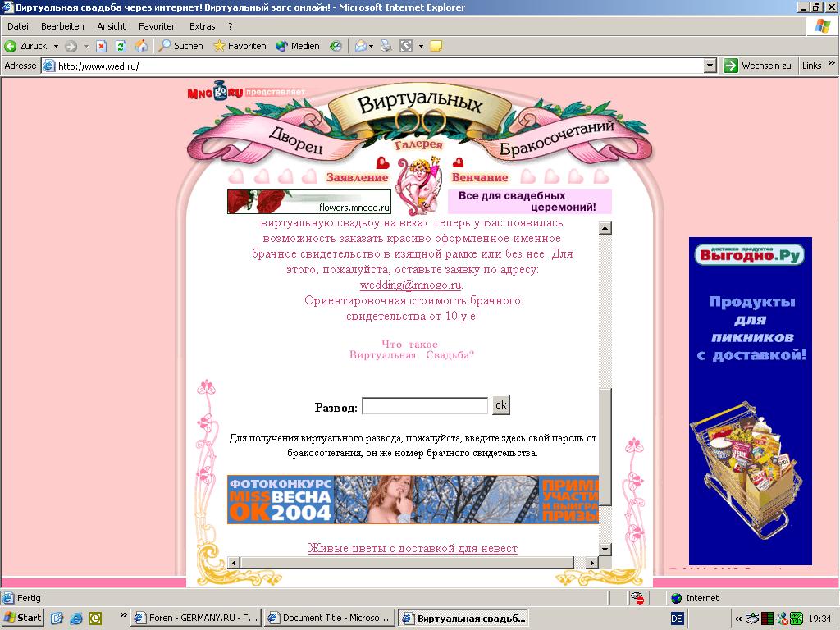Expand the quick launch chevron
The width and height of the screenshot is (840, 630).
tap(123, 614)
